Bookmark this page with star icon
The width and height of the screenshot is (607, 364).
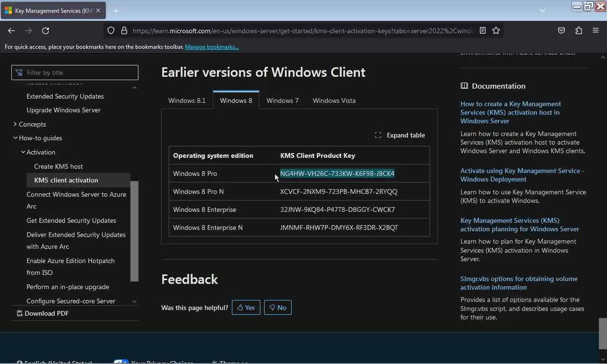pyautogui.click(x=496, y=30)
